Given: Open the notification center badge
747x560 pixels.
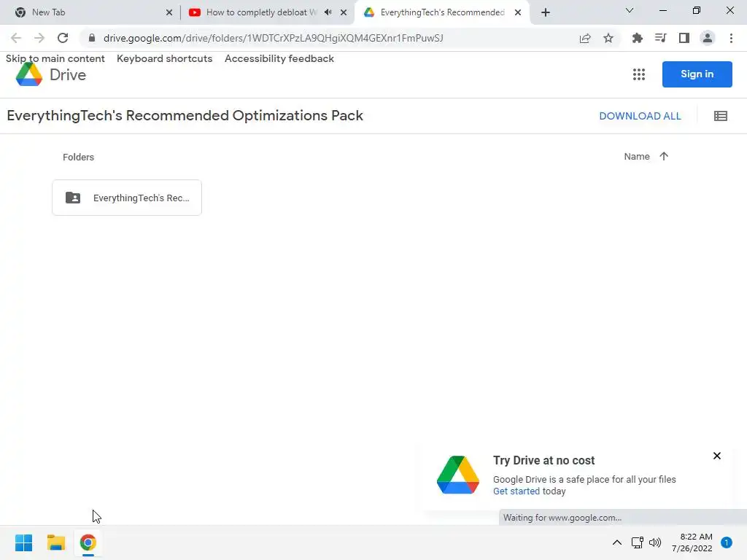Looking at the screenshot, I should 727,542.
